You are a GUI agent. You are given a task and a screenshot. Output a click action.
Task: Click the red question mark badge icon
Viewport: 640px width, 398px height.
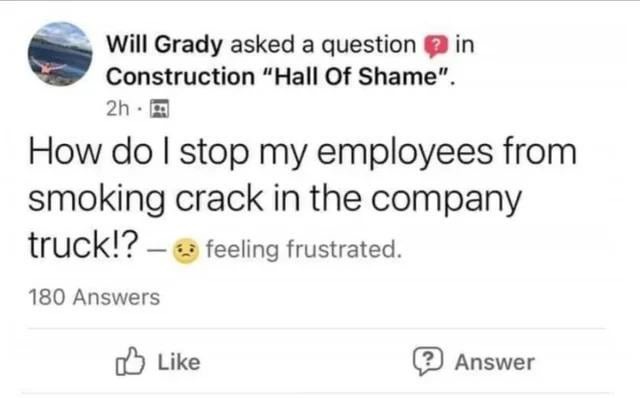point(436,46)
